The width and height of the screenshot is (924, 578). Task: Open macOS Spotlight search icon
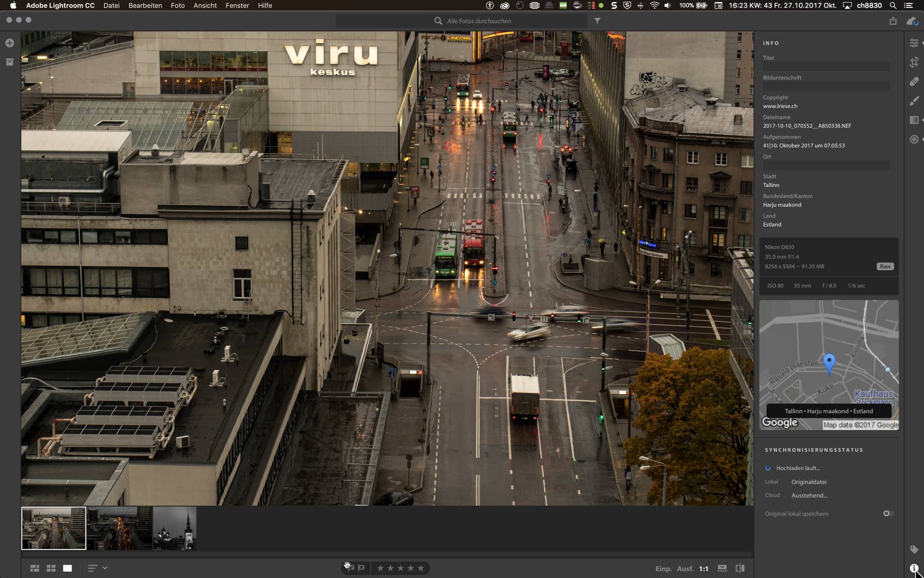click(x=893, y=5)
